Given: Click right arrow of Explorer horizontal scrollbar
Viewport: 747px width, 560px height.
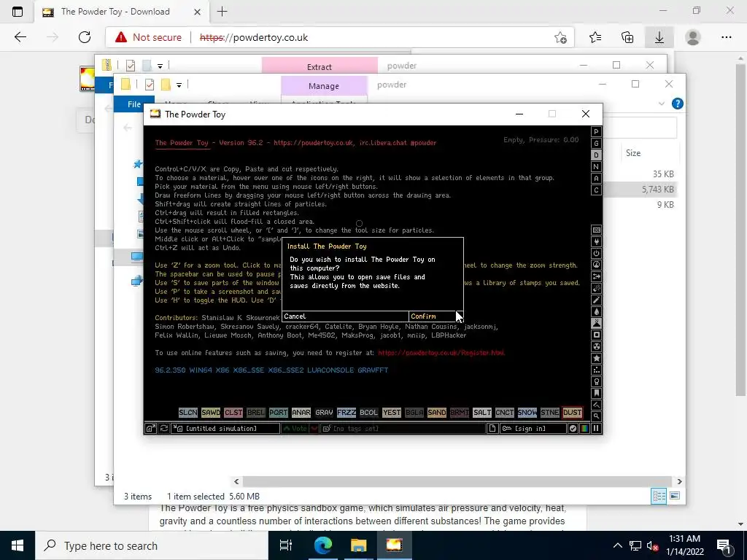Looking at the screenshot, I should pyautogui.click(x=679, y=481).
